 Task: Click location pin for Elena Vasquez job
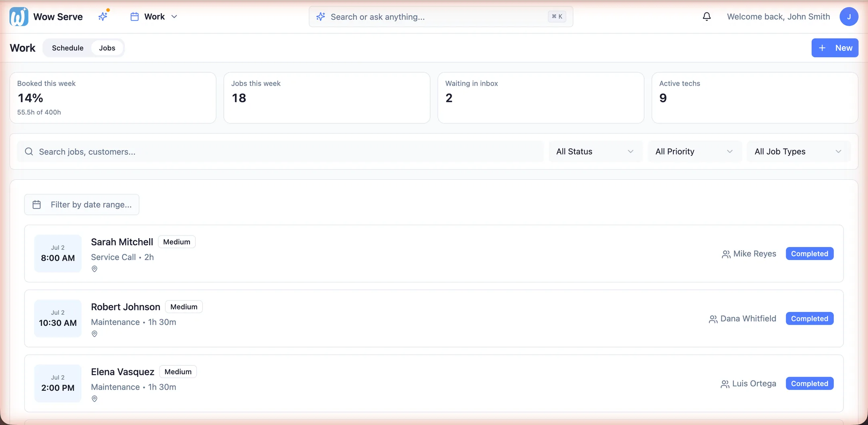click(x=94, y=399)
